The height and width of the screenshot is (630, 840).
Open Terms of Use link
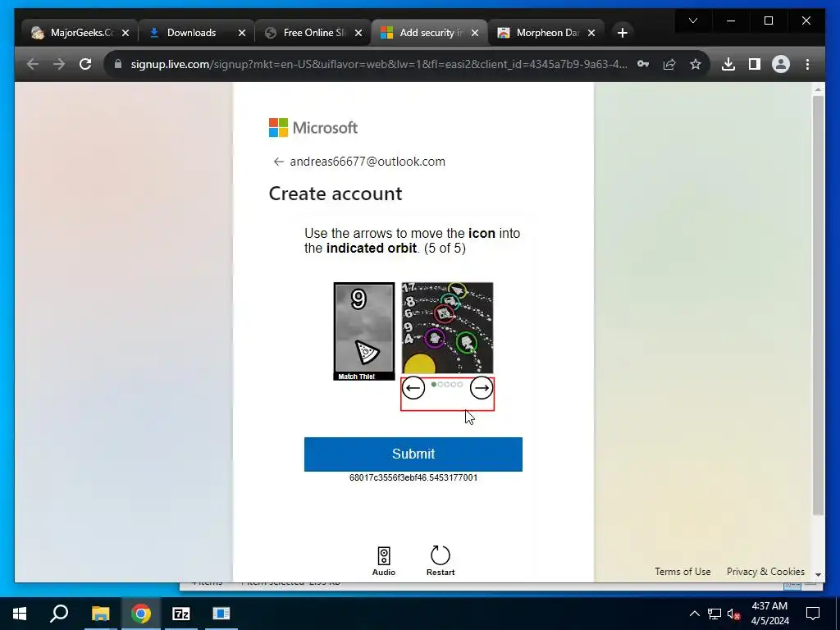[682, 572]
